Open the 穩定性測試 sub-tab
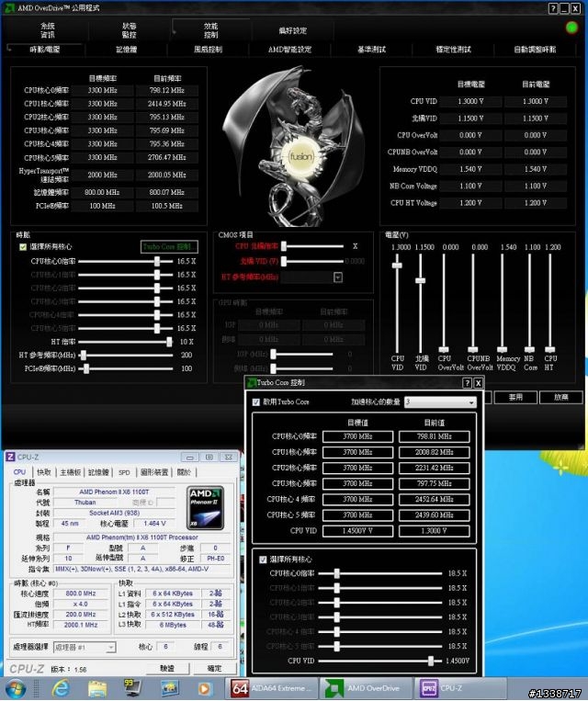Screen dimensions: 588x701 (453, 50)
